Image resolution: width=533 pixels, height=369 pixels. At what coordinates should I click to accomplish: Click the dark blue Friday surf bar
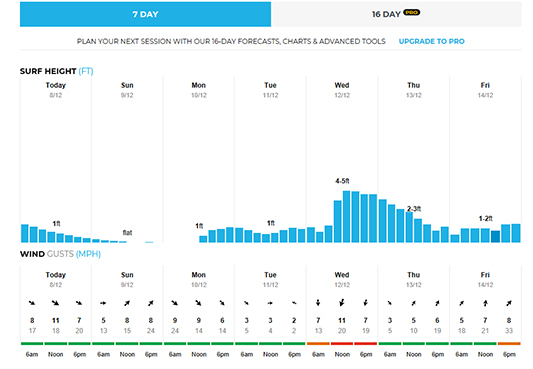(496, 236)
